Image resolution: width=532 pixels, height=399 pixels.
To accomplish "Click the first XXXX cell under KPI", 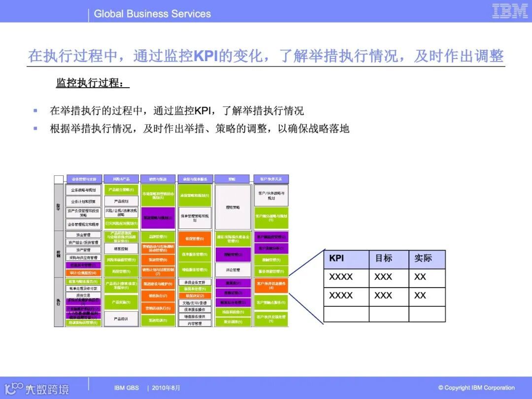I will (x=346, y=278).
